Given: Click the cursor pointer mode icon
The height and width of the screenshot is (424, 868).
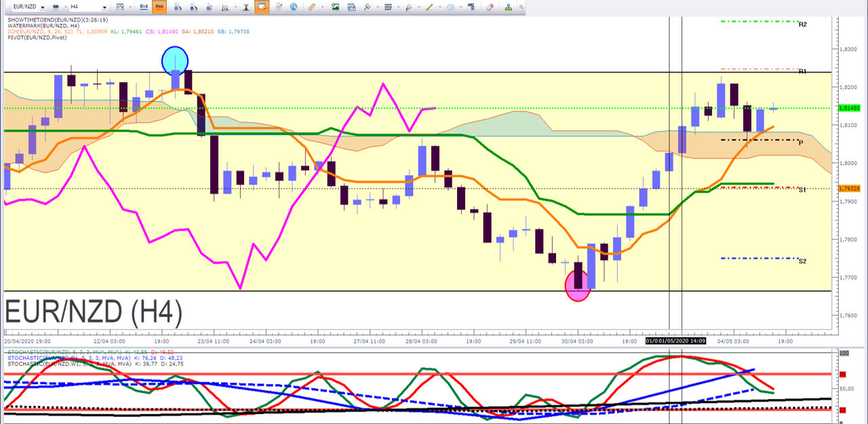Looking at the screenshot, I should coord(210,7).
